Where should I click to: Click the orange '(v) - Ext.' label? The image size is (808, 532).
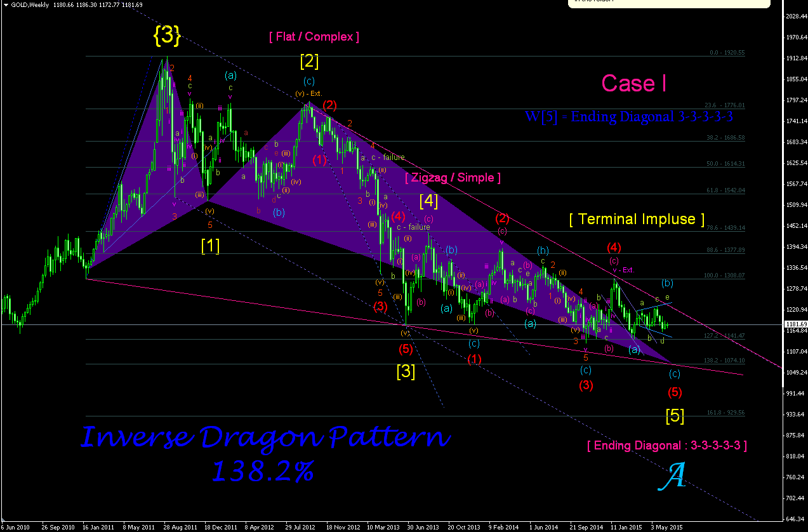click(x=308, y=94)
